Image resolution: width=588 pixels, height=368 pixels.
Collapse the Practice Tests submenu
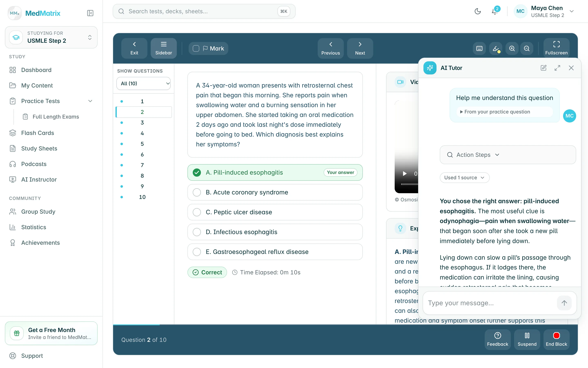point(90,101)
